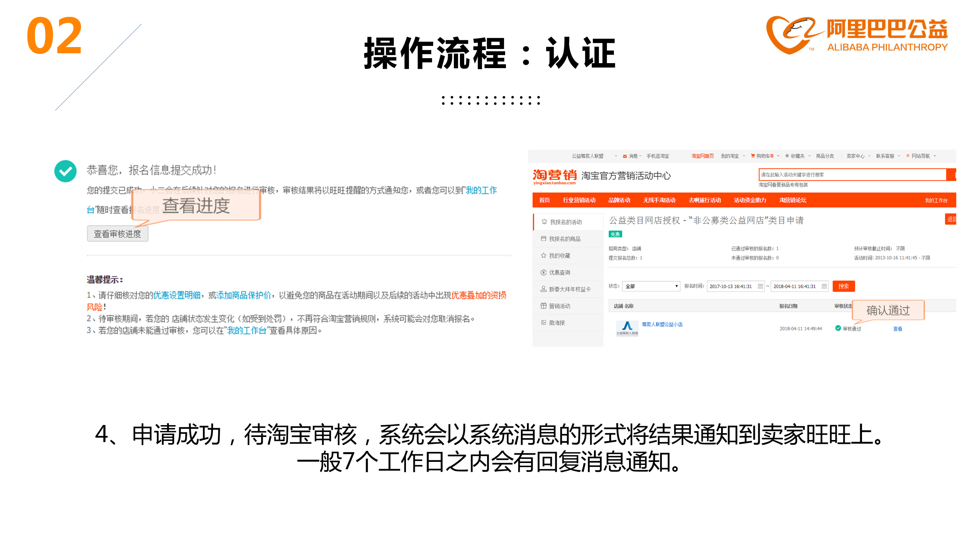Click the 我的收藏 star sidebar icon
The width and height of the screenshot is (980, 551).
tap(543, 255)
